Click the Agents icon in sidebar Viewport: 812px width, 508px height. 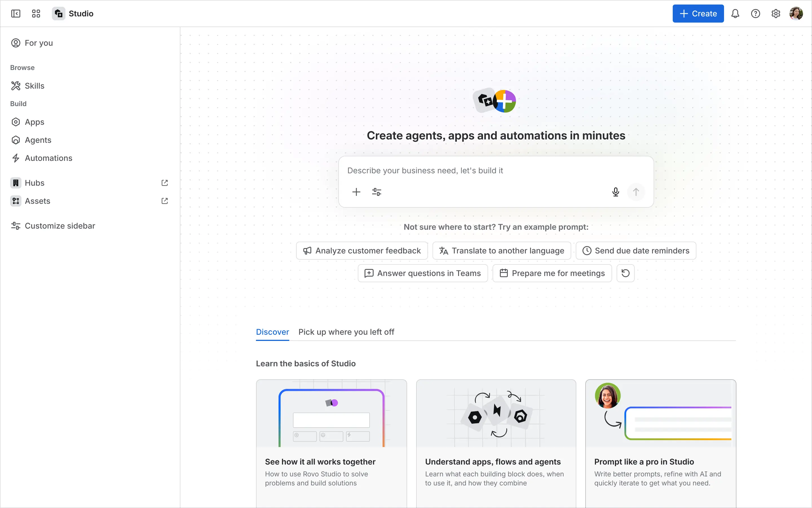pyautogui.click(x=16, y=140)
